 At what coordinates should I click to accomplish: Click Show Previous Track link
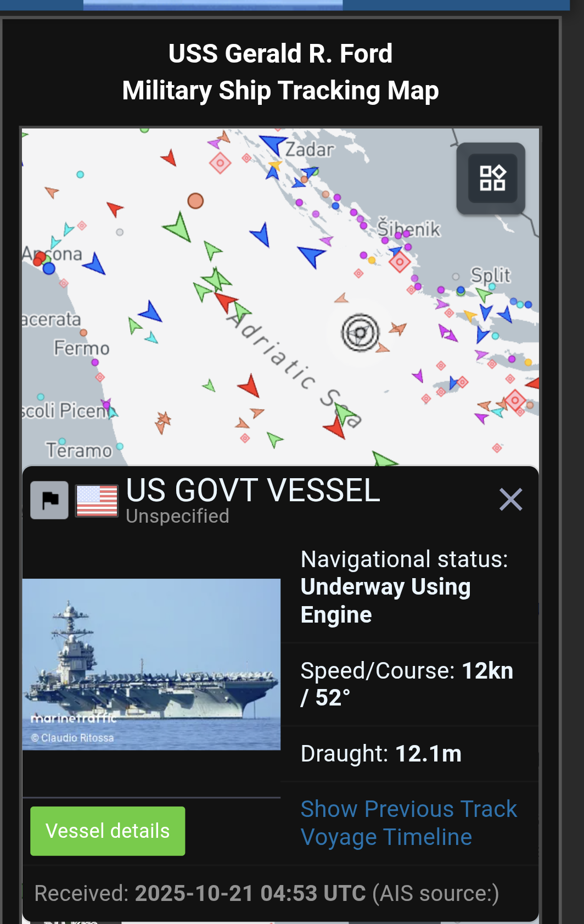(409, 809)
